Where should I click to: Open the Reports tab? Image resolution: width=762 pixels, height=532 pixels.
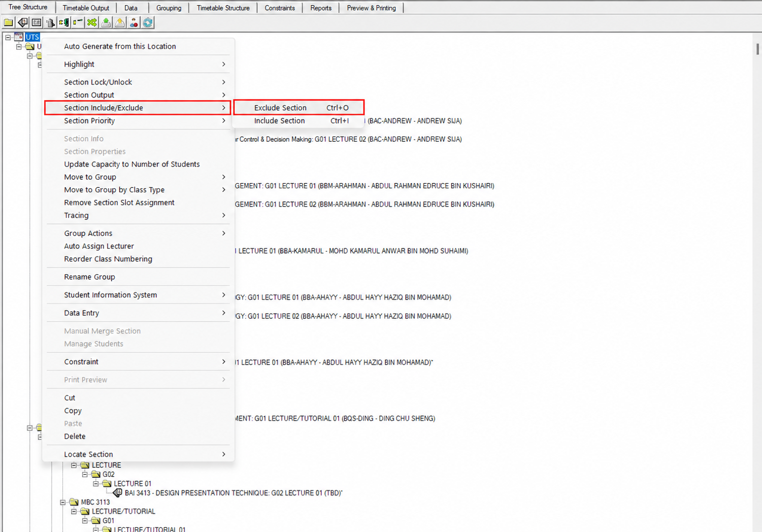321,8
